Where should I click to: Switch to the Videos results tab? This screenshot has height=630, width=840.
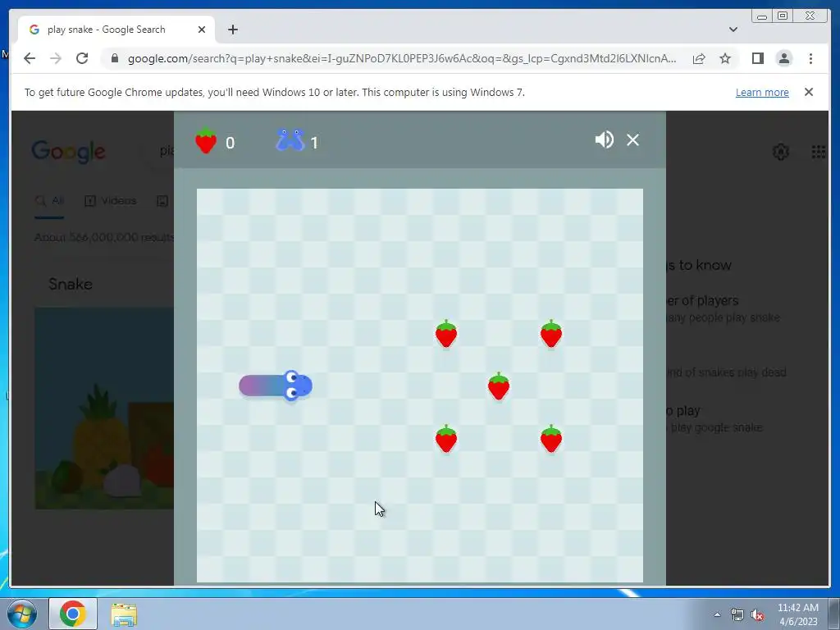point(111,201)
